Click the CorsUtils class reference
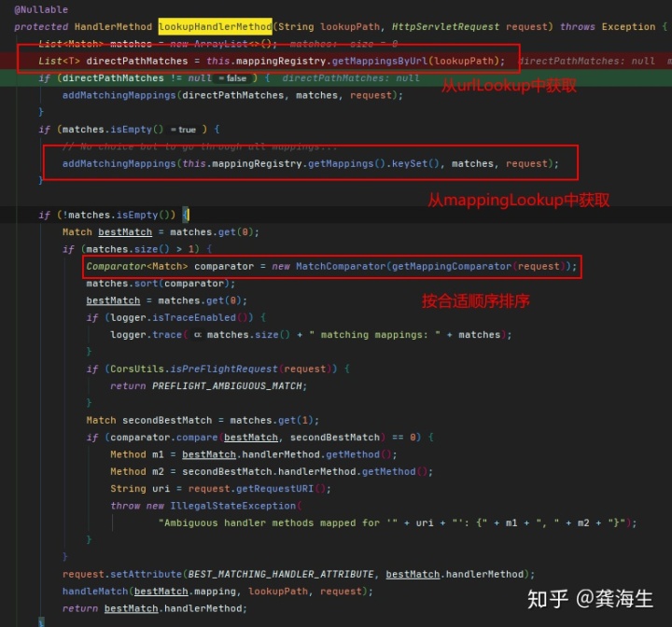 coord(137,369)
